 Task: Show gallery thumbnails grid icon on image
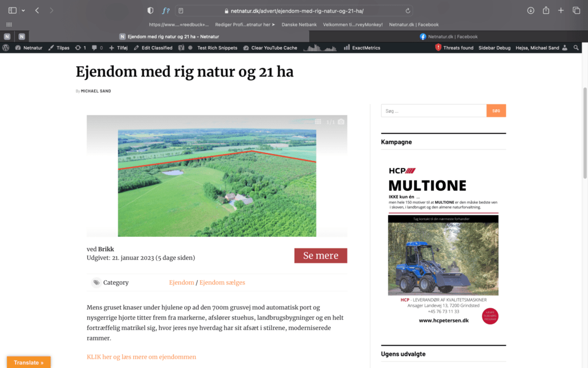(318, 122)
